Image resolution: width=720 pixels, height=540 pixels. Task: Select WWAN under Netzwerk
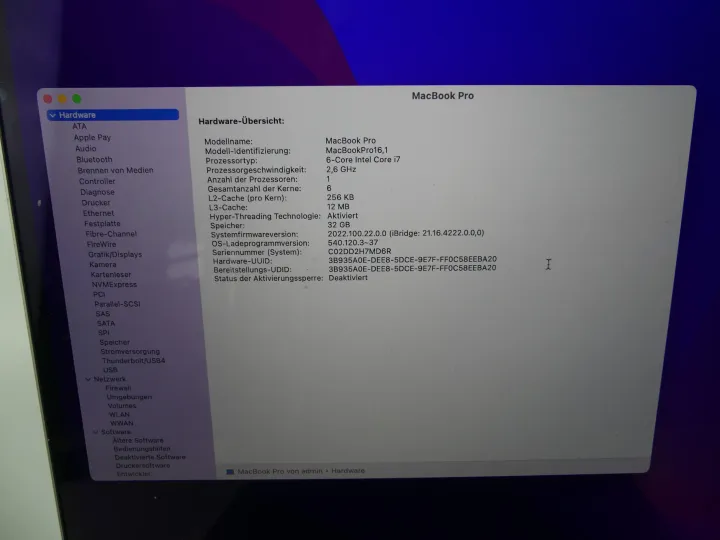[121, 423]
